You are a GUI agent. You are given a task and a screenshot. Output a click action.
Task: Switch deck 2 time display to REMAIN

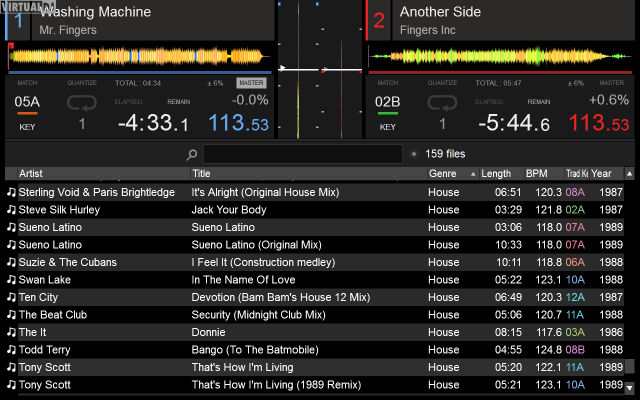(x=539, y=102)
